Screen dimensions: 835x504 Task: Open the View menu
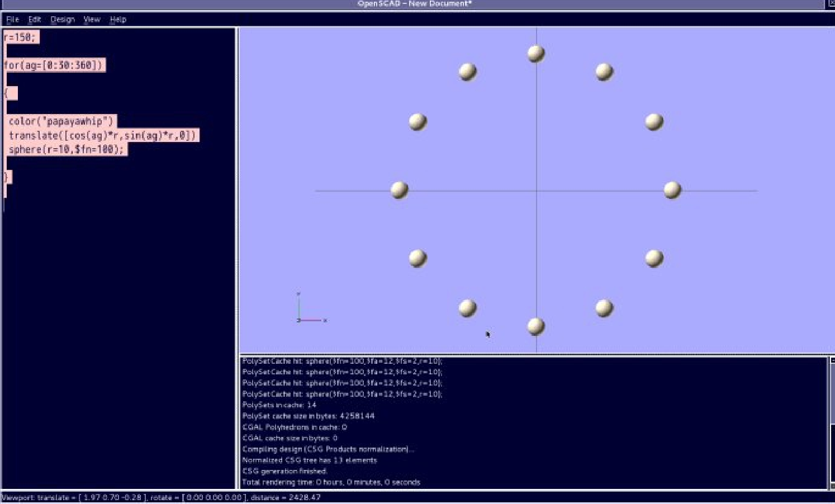[92, 19]
